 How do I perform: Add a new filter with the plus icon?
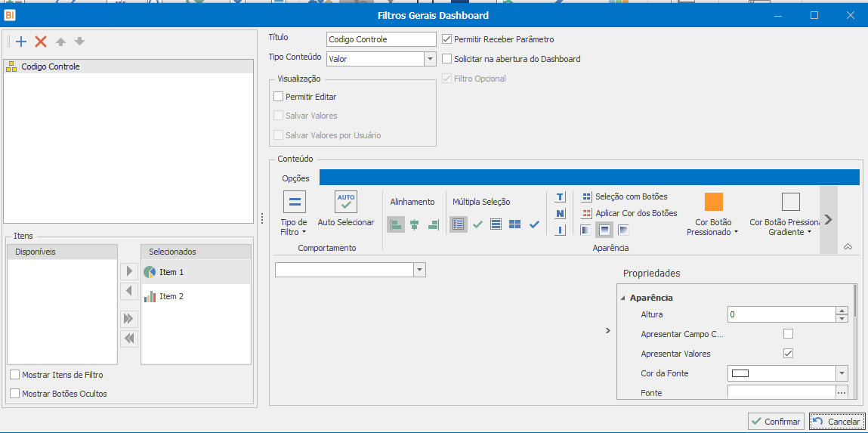click(21, 42)
